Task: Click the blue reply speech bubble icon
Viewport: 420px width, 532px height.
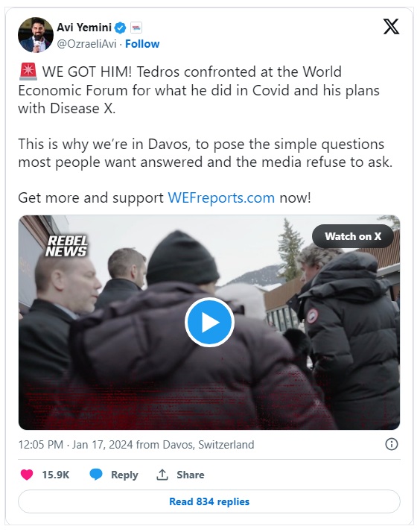Action: [96, 475]
